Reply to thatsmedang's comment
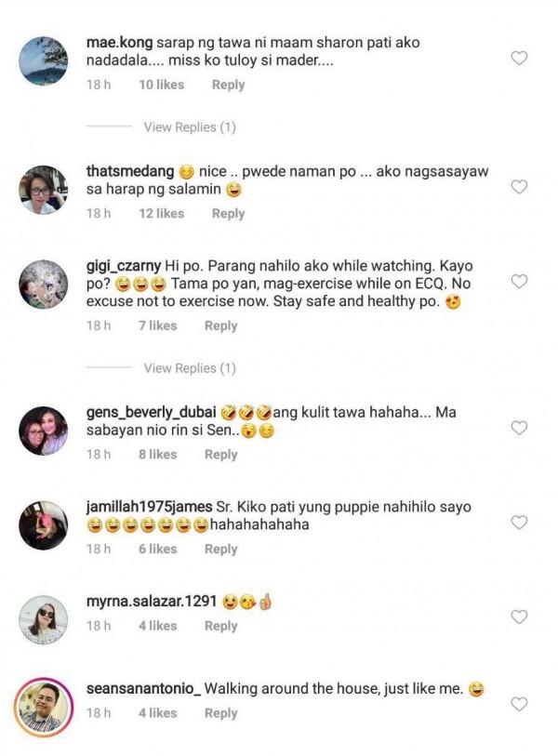The width and height of the screenshot is (558, 756). (x=228, y=214)
